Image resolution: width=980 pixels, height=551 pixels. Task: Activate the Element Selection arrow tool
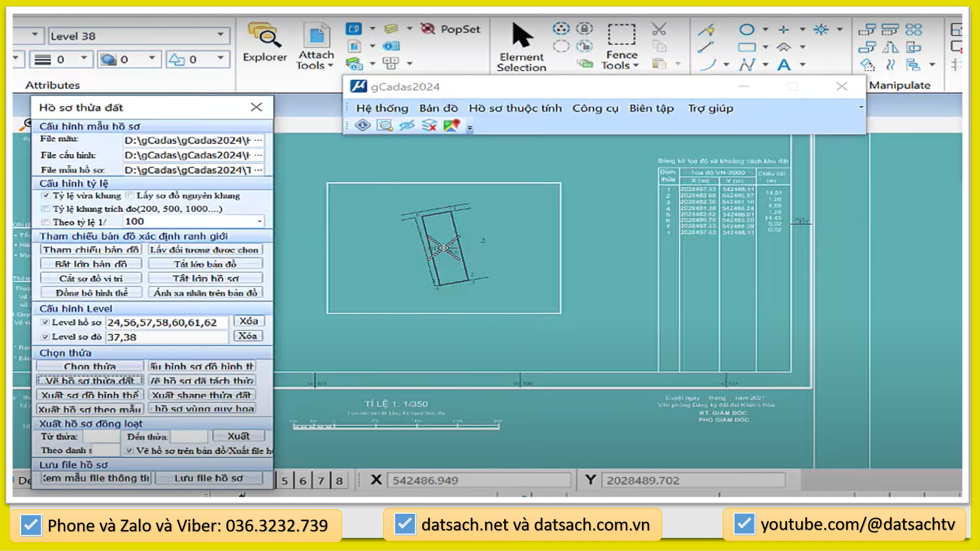[522, 35]
